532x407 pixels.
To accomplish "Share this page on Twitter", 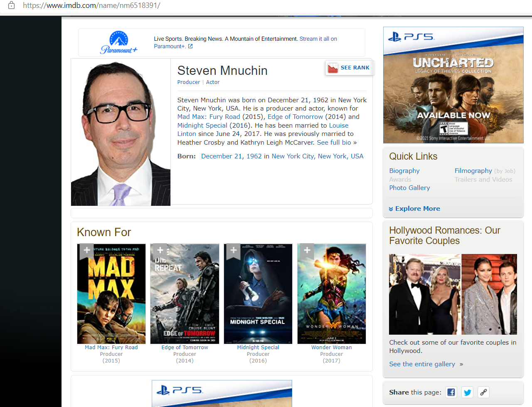I will 468,392.
